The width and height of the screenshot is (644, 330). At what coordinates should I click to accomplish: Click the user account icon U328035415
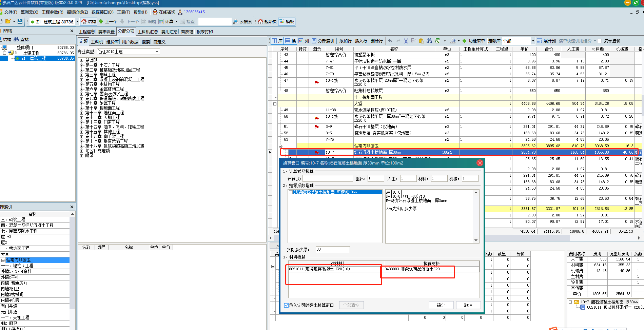point(180,12)
